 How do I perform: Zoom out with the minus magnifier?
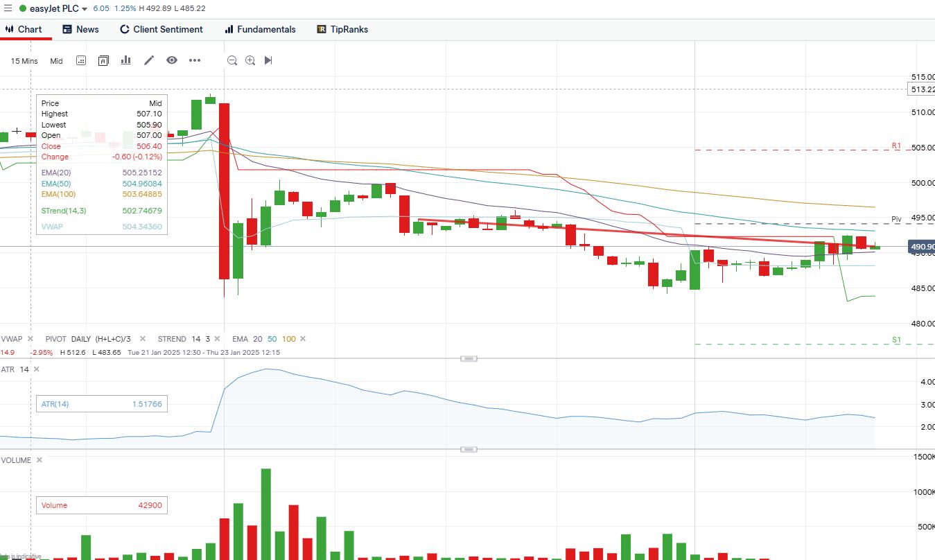[x=232, y=60]
